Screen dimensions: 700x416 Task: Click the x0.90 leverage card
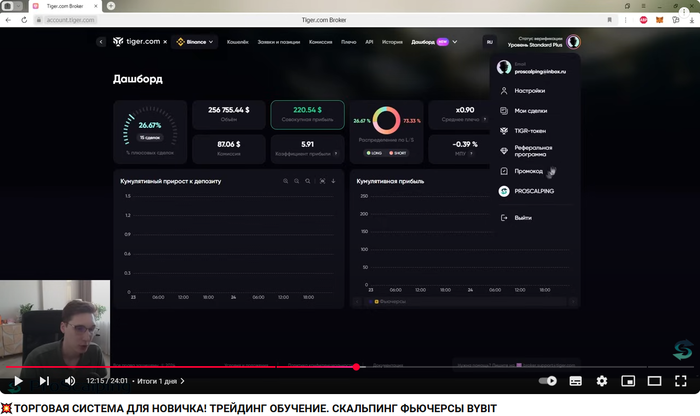tap(459, 115)
